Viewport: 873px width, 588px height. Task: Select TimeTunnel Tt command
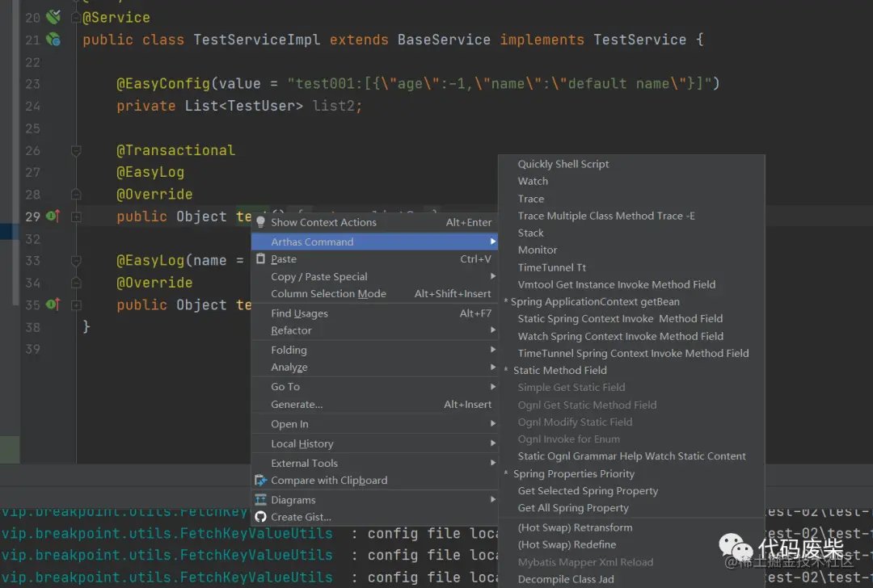click(x=631, y=267)
